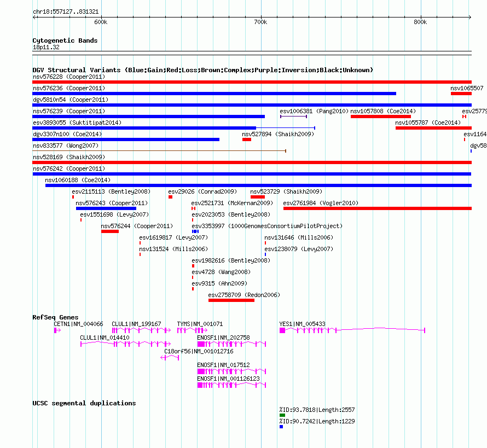
Task: Click nsv576243 (Cooper2011) label
Action: 112,203
